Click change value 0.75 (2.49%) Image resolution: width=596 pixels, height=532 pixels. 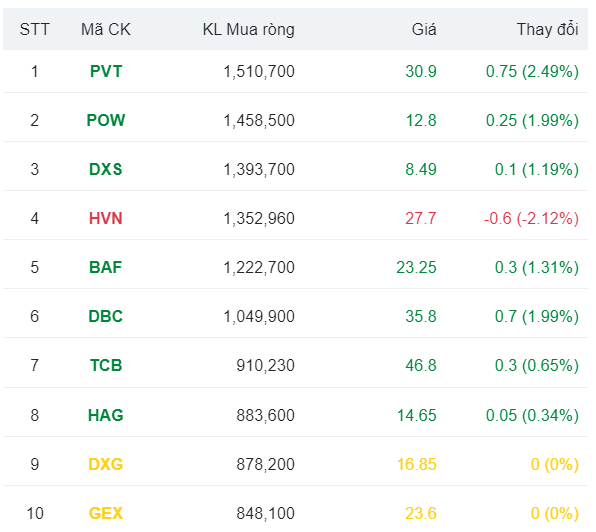[x=533, y=71]
